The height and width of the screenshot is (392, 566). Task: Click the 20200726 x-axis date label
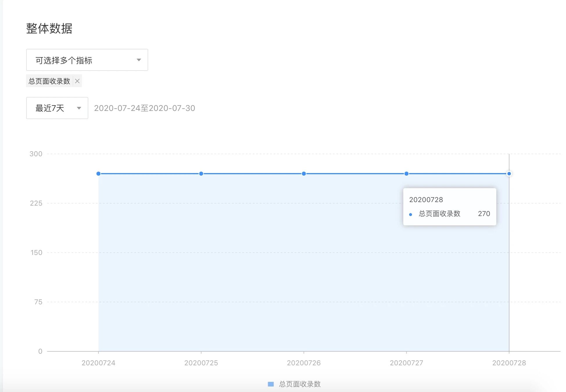click(x=304, y=363)
